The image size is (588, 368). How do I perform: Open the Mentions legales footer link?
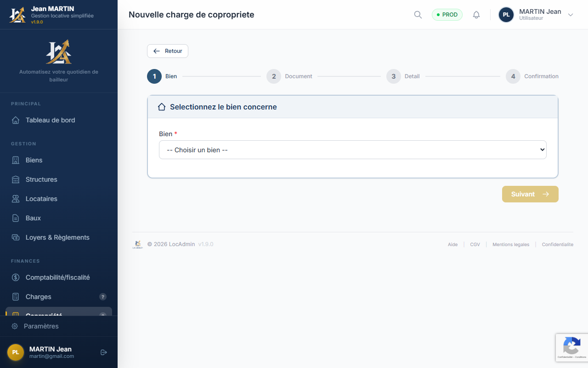coord(510,244)
